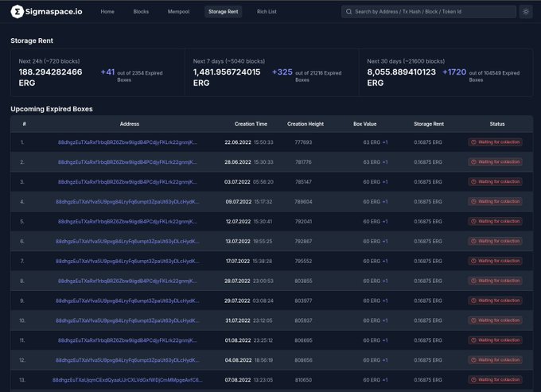The image size is (541, 392).
Task: Click the Sigmaspace.io logo icon
Action: pos(17,12)
